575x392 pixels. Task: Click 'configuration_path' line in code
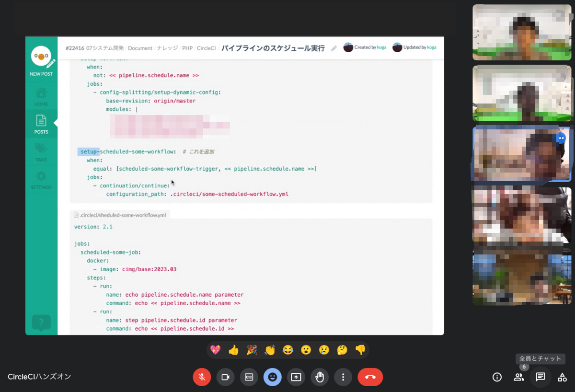(x=197, y=194)
